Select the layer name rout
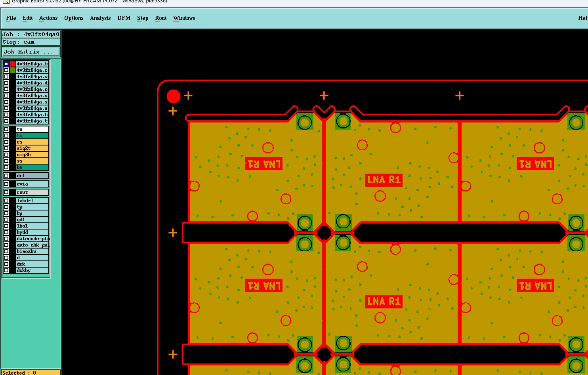This screenshot has height=375, width=588. pyautogui.click(x=32, y=192)
